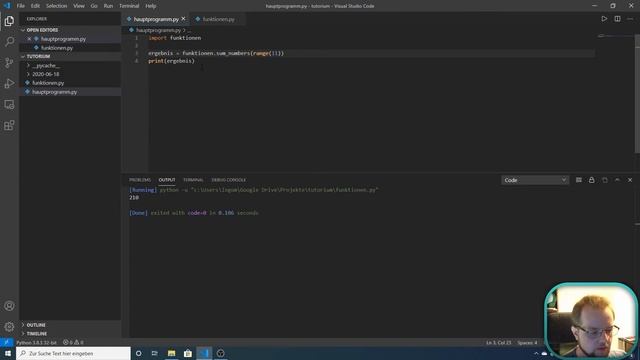Open the output channel Code dropdown
640x360 pixels.
tap(535, 180)
